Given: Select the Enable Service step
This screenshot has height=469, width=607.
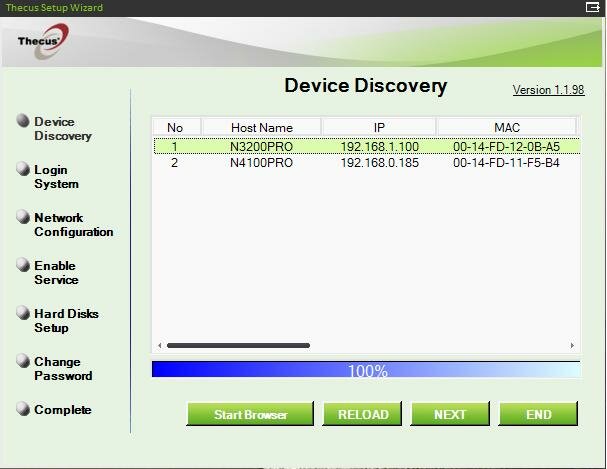Looking at the screenshot, I should click(57, 273).
